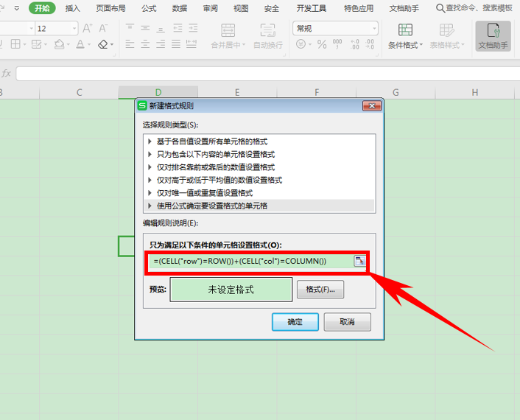Align text to top of cell
The height and width of the screenshot is (420, 520).
point(130,28)
